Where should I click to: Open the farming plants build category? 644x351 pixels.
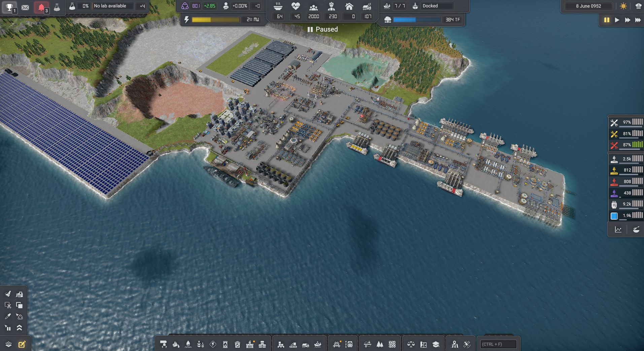tap(201, 344)
